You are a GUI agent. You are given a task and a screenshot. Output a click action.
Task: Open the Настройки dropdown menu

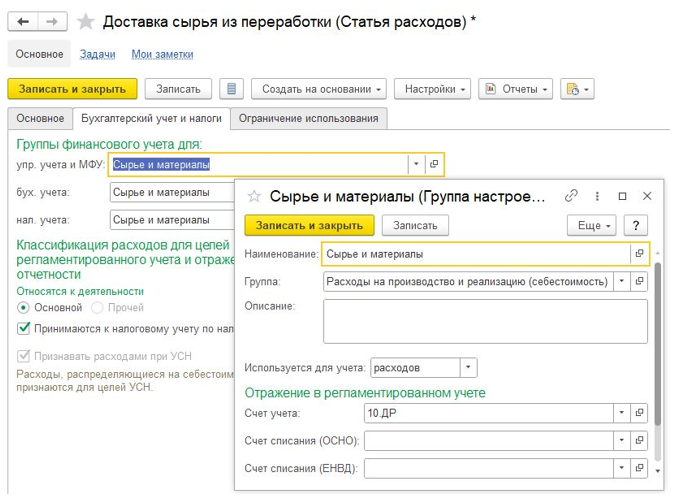432,89
